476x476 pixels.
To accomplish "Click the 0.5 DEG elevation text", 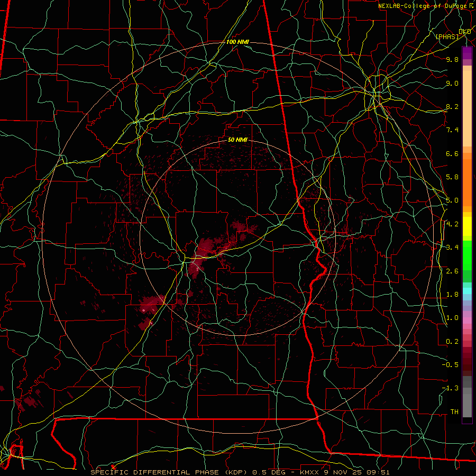I will pyautogui.click(x=269, y=472).
